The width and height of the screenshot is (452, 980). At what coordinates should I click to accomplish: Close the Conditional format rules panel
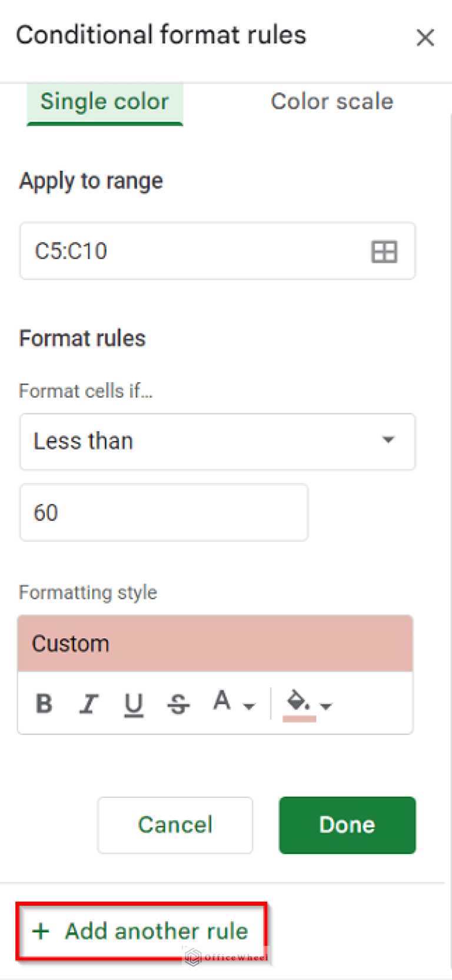click(x=425, y=37)
